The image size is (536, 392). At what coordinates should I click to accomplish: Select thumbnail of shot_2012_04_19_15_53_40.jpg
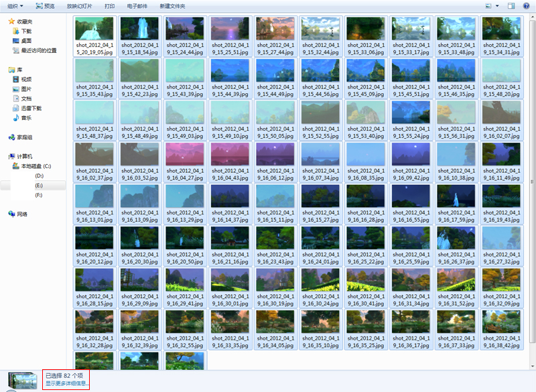[x=366, y=113]
